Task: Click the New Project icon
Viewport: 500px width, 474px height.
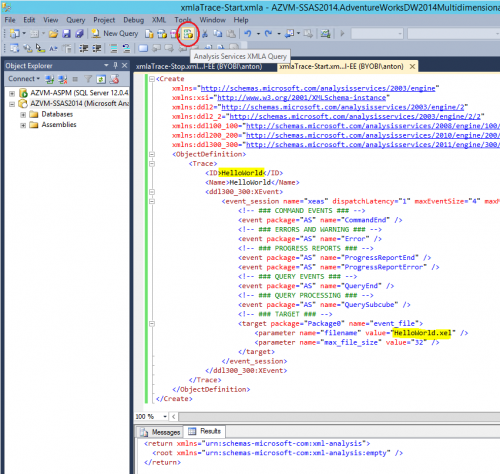Action: 15,34
